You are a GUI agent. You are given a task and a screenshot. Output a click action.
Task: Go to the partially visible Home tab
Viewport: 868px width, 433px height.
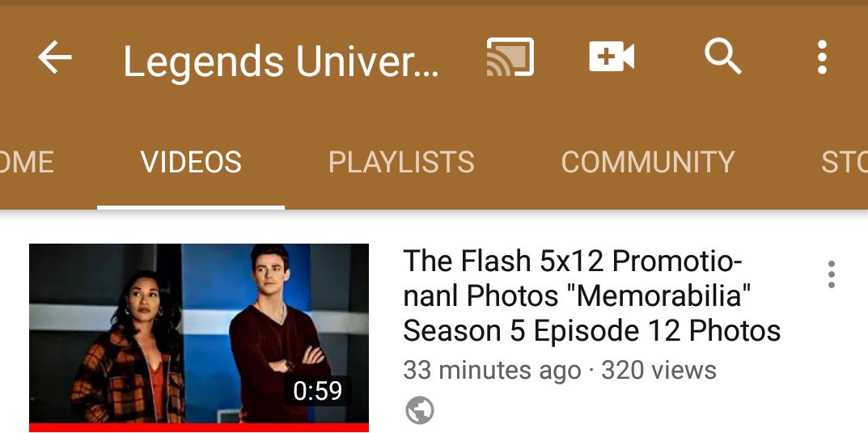click(27, 163)
